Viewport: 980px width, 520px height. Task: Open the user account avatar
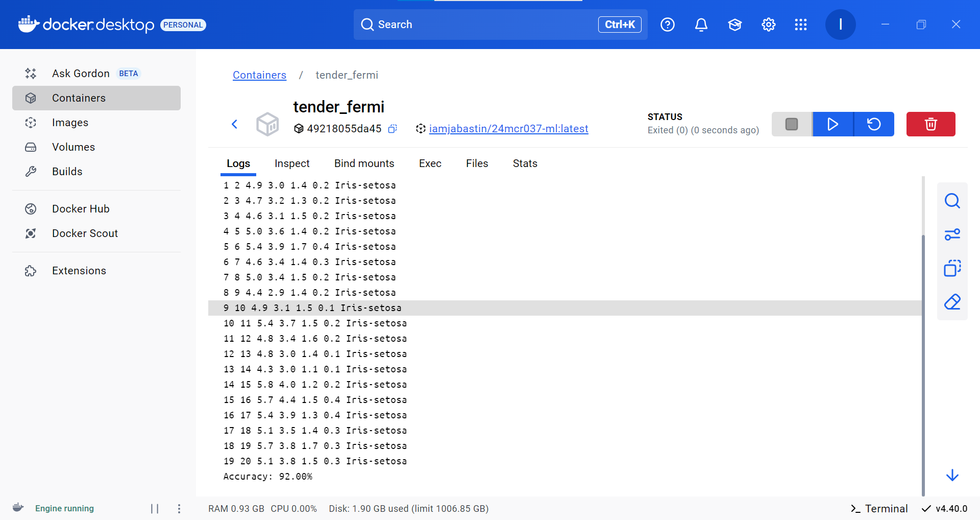click(841, 25)
